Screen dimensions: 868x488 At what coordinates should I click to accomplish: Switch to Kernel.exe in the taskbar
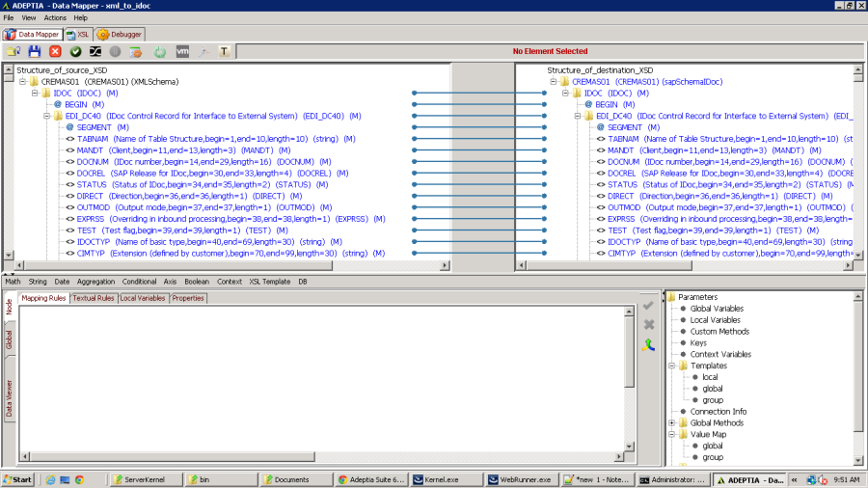[447, 479]
